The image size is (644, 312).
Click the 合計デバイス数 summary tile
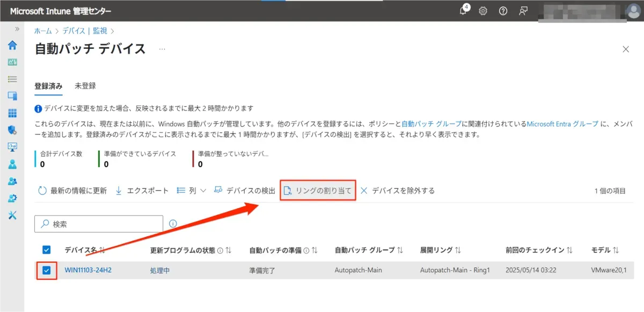[60, 159]
